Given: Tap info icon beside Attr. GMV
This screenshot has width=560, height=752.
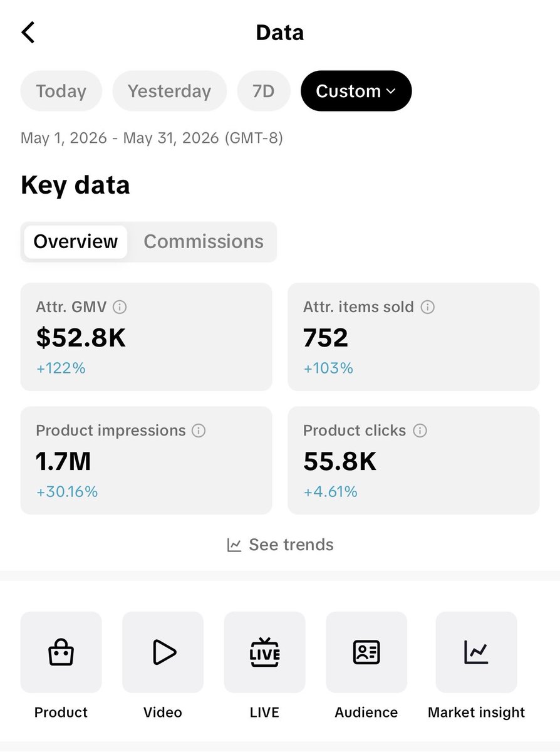Looking at the screenshot, I should click(x=120, y=307).
